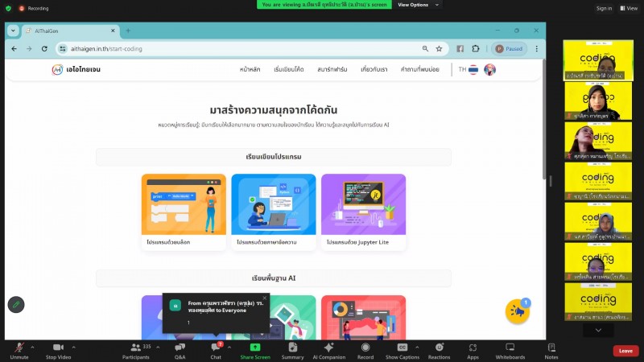Reload the AIThaiGen page
The height and width of the screenshot is (362, 644).
click(x=44, y=49)
